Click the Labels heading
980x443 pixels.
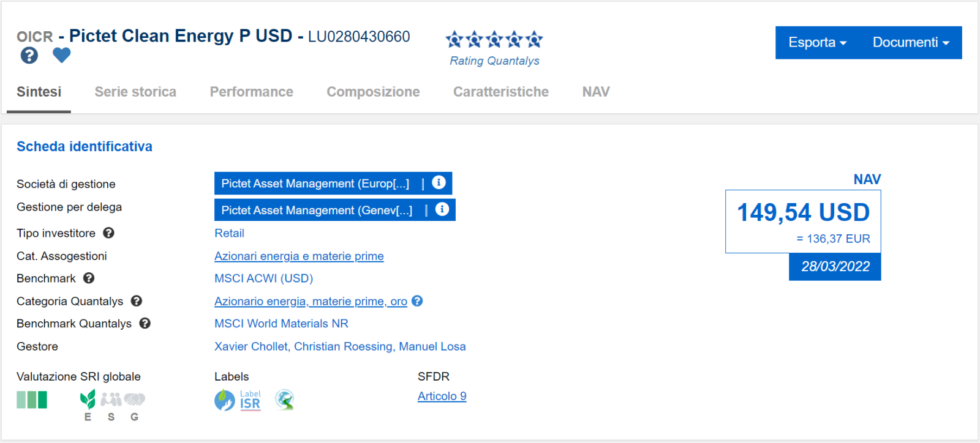[232, 377]
